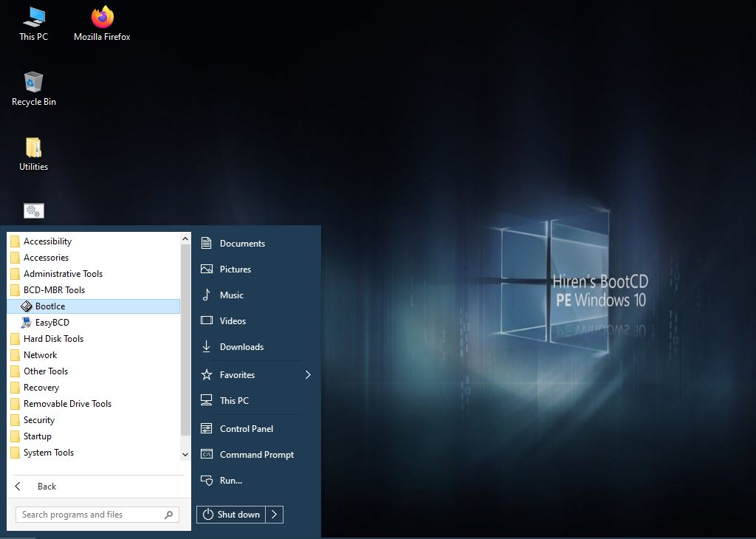
Task: Open Documents from the Start menu
Action: [x=241, y=244]
